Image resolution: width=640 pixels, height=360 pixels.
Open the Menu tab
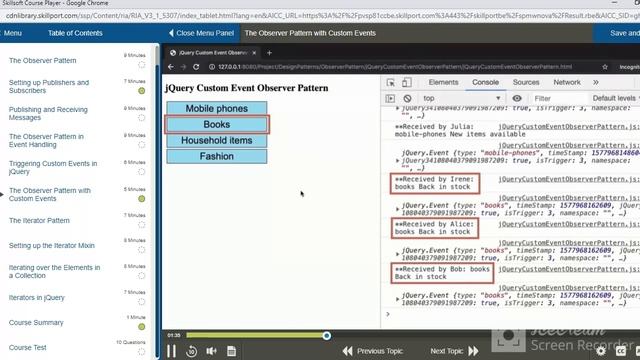click(x=13, y=33)
